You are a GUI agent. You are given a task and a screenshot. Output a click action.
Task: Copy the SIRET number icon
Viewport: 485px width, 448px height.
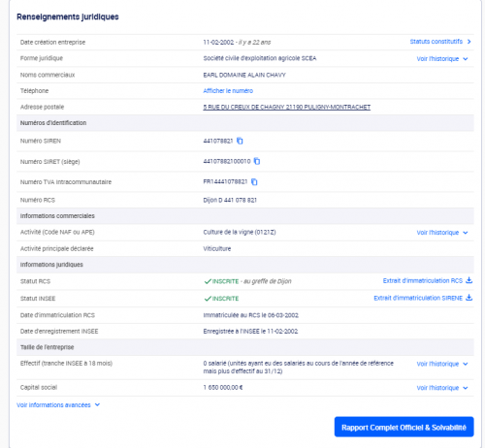257,161
